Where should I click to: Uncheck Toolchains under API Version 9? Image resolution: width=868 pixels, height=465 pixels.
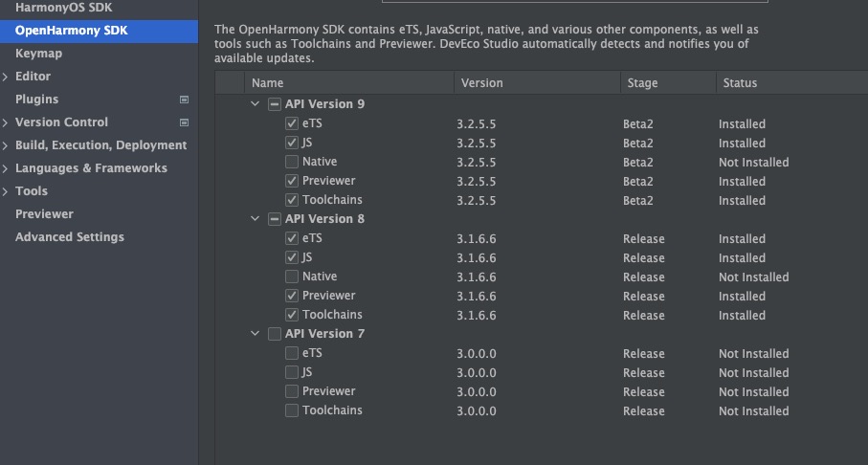pos(292,200)
